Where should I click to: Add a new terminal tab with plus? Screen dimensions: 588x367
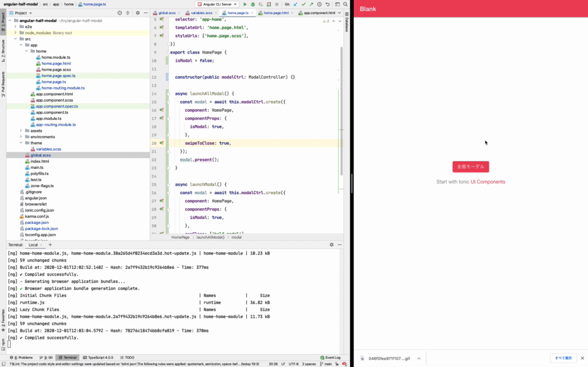pos(50,245)
